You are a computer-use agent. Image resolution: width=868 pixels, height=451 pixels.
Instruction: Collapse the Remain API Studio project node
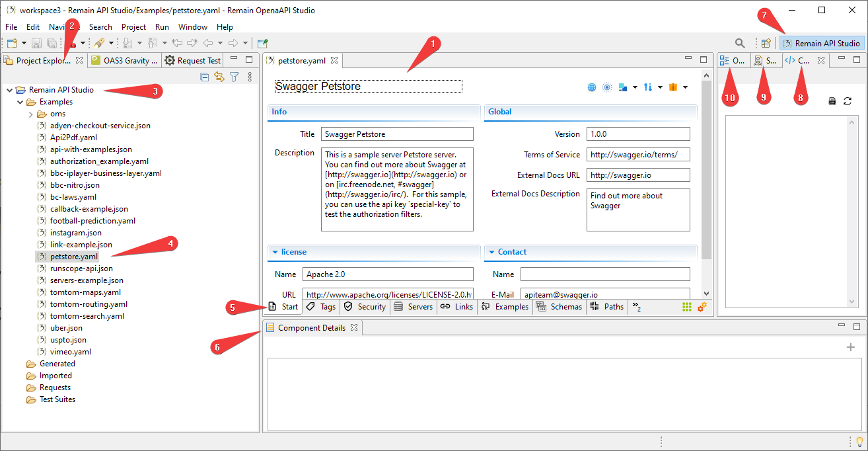9,90
